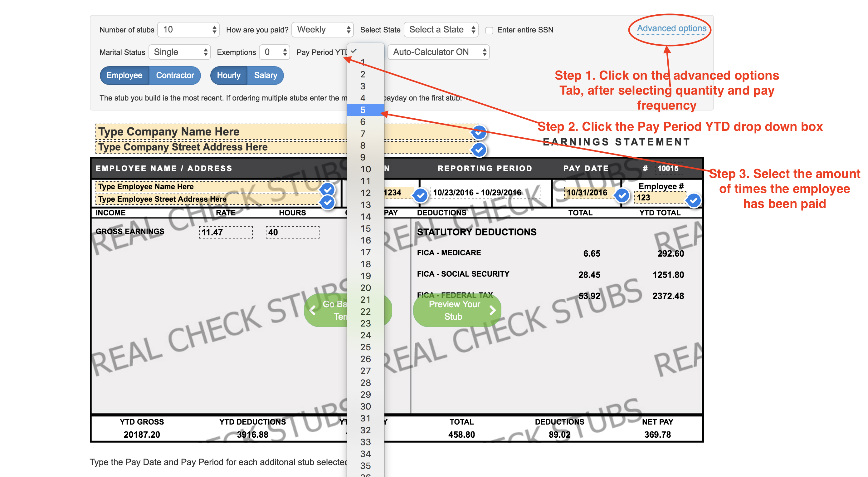Choose 12 in the Pay Period YTD list
Viewport: 868px width, 477px height.
[365, 193]
